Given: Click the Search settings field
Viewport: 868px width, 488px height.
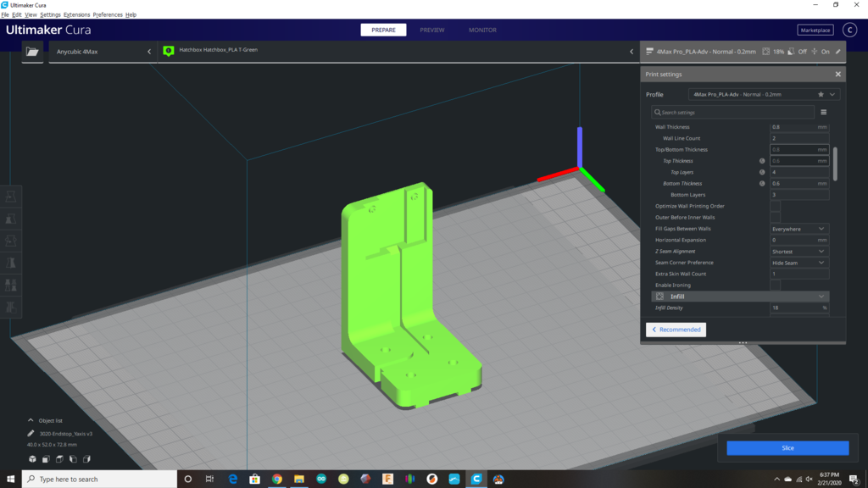Looking at the screenshot, I should pyautogui.click(x=733, y=112).
